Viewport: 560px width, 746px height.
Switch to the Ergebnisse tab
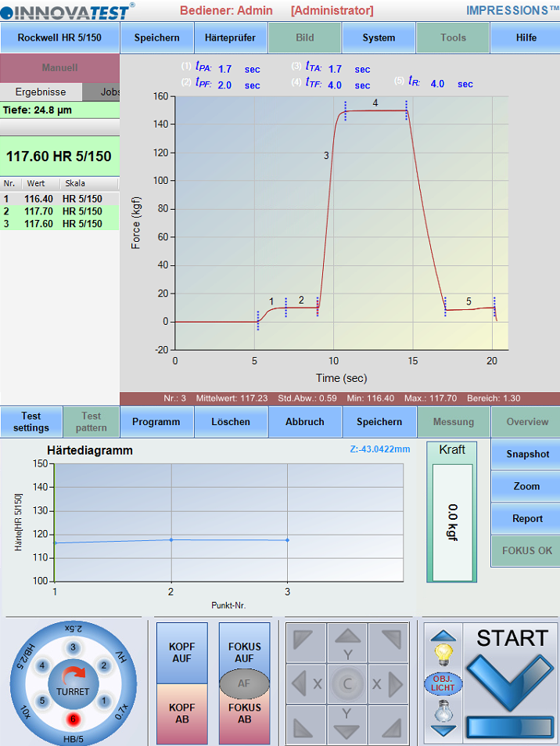pos(41,92)
